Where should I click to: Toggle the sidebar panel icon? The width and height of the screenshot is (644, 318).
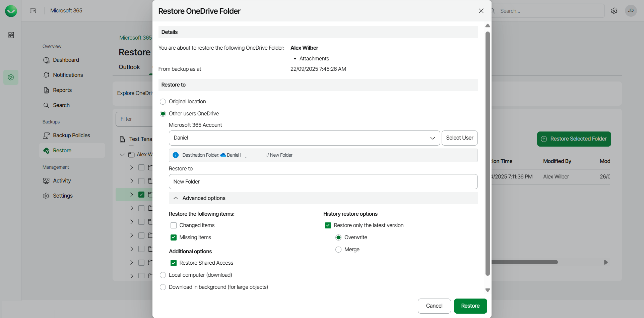tap(33, 11)
